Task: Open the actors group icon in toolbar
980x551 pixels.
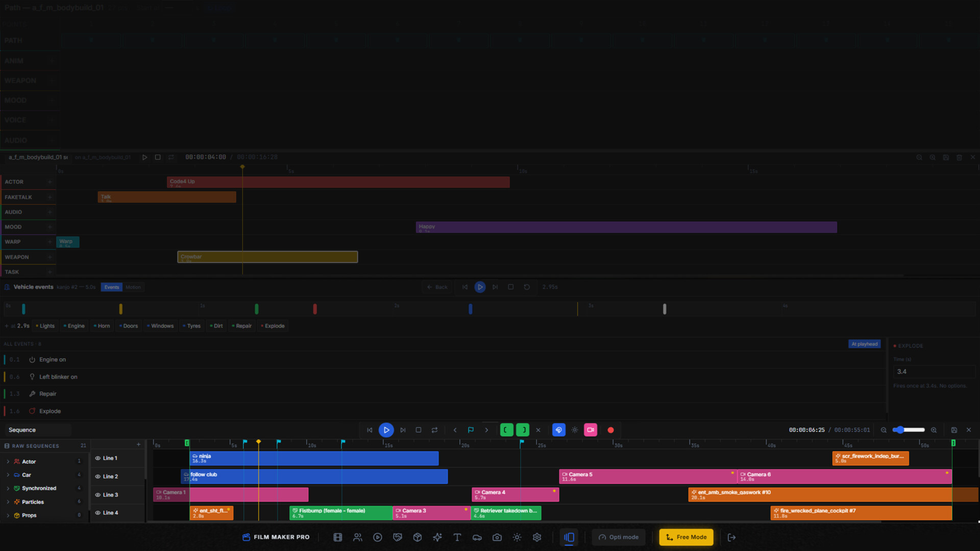Action: pos(357,537)
